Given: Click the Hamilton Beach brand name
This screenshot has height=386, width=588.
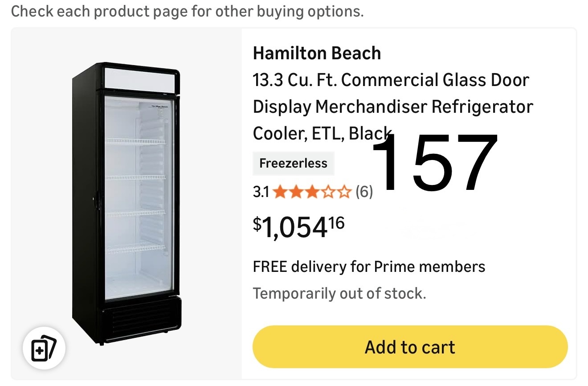Looking at the screenshot, I should coord(317,53).
